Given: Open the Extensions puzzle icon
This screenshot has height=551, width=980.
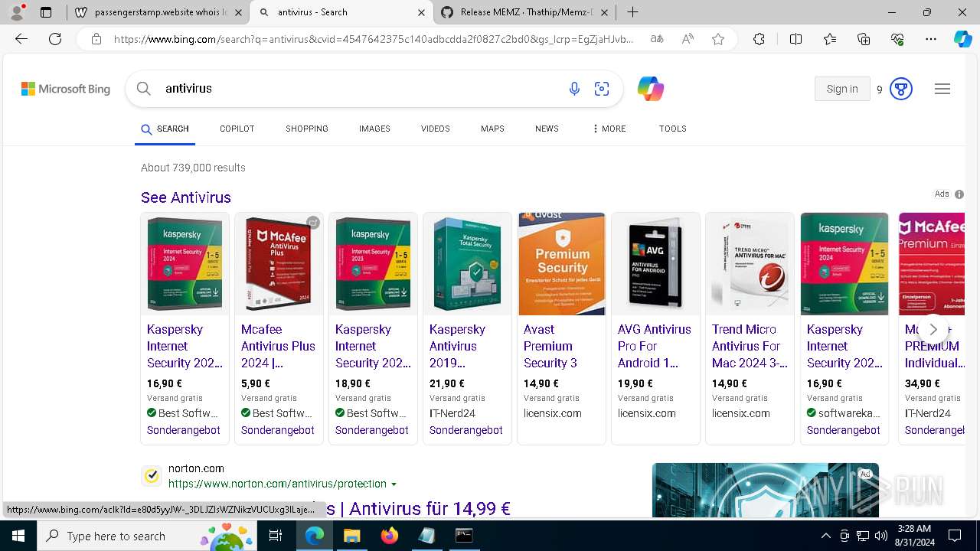Looking at the screenshot, I should [759, 39].
